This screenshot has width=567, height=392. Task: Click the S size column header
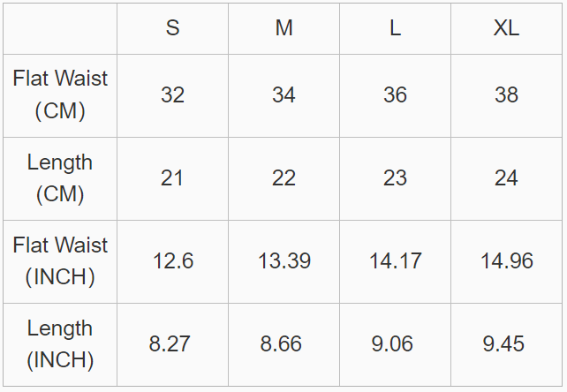click(x=172, y=28)
